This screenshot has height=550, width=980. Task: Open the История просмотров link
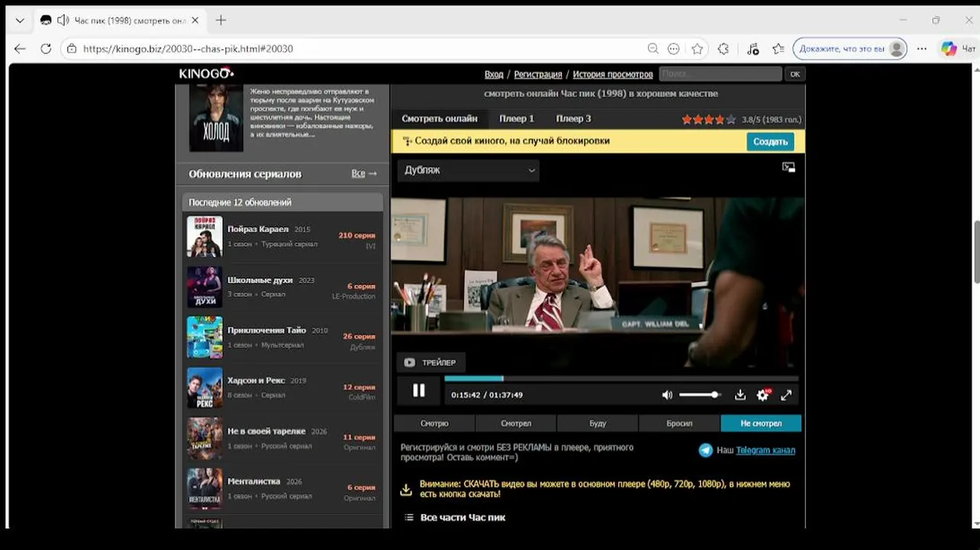(613, 74)
